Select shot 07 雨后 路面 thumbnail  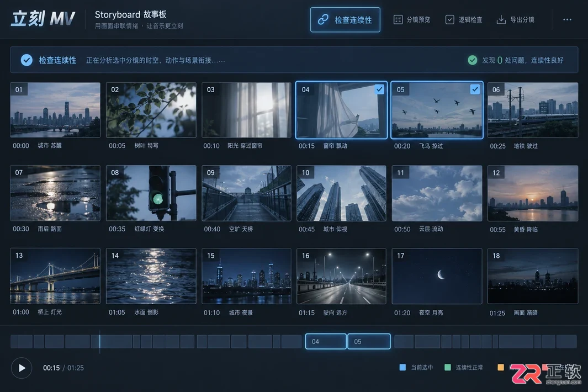[x=55, y=193]
